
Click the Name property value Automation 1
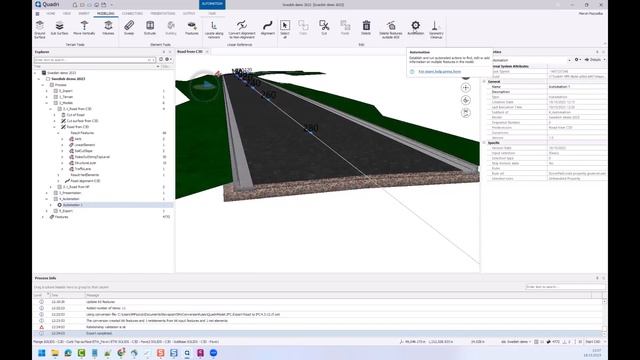tap(577, 87)
